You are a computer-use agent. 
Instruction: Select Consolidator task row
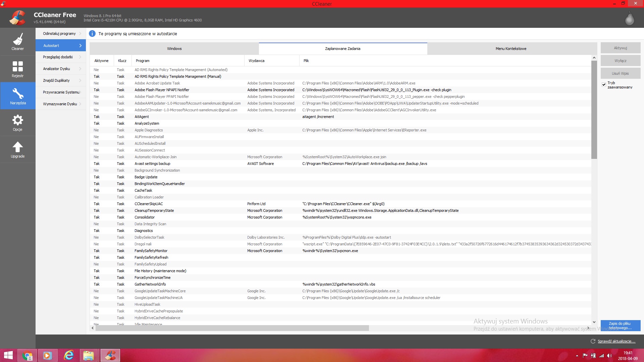click(x=340, y=217)
